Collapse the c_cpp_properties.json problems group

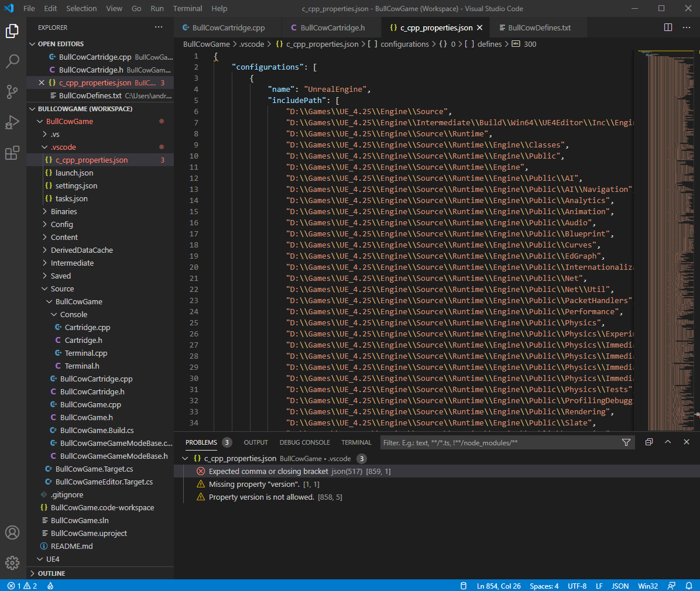[186, 459]
